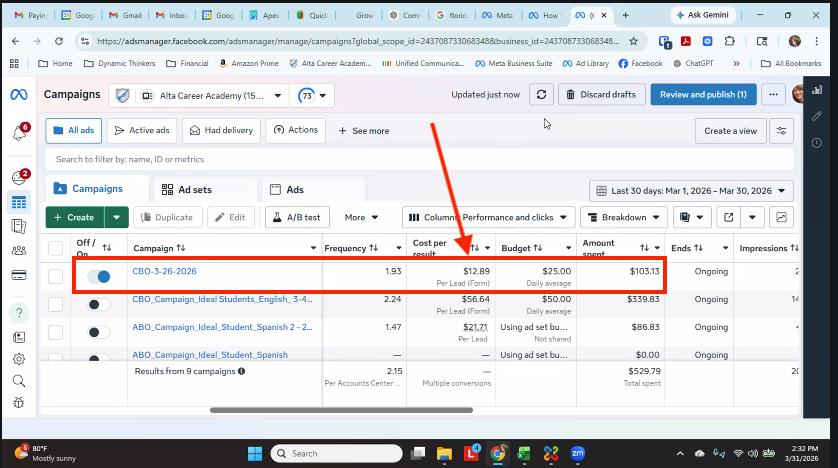Open the browser extensions puzzle icon

tap(730, 41)
